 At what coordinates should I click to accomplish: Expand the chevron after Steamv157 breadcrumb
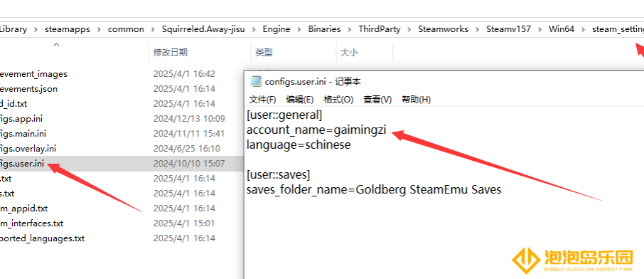(x=540, y=30)
